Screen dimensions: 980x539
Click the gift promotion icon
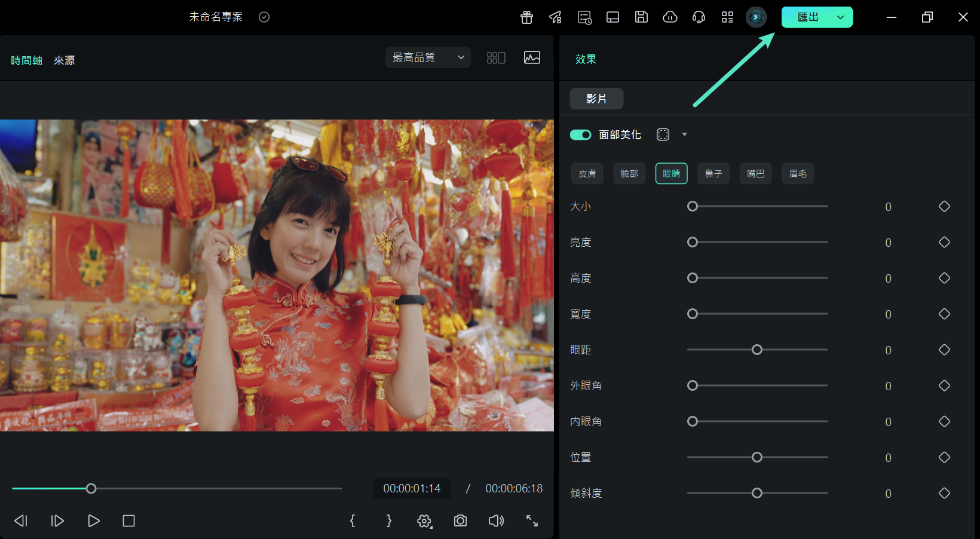(526, 17)
